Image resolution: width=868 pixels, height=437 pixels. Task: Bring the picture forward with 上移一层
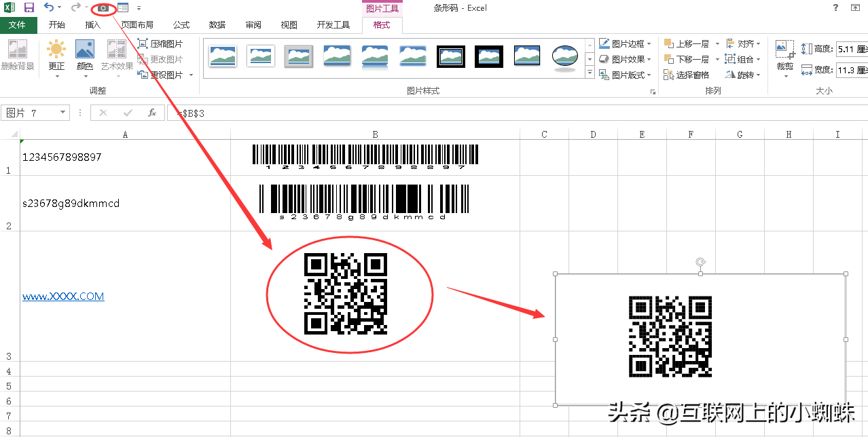pyautogui.click(x=686, y=43)
